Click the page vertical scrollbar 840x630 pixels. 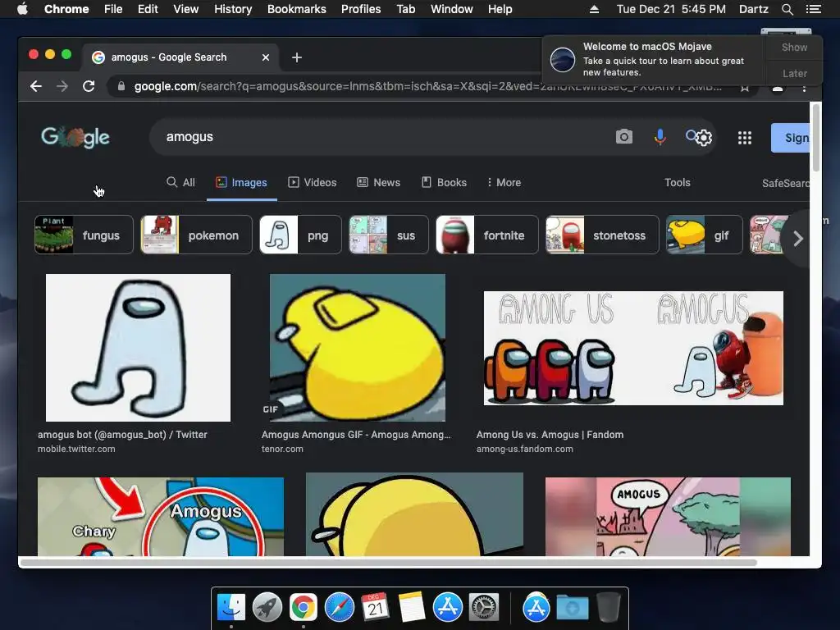click(816, 138)
